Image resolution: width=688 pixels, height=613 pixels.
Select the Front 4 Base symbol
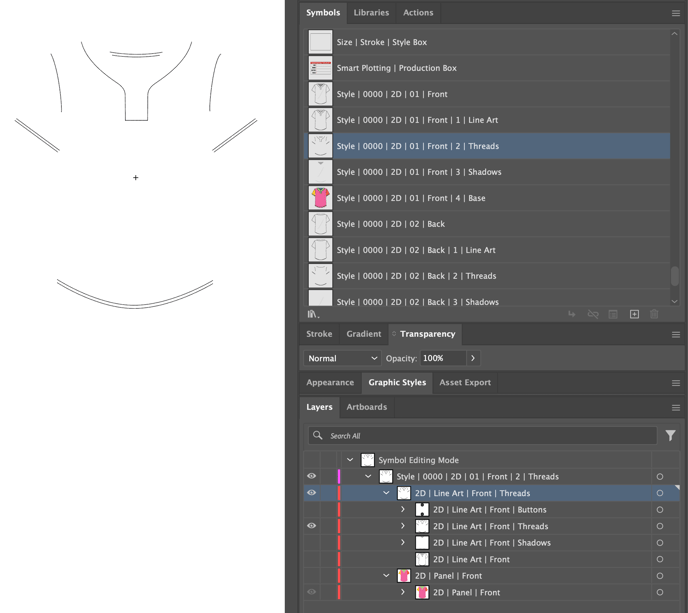[410, 198]
